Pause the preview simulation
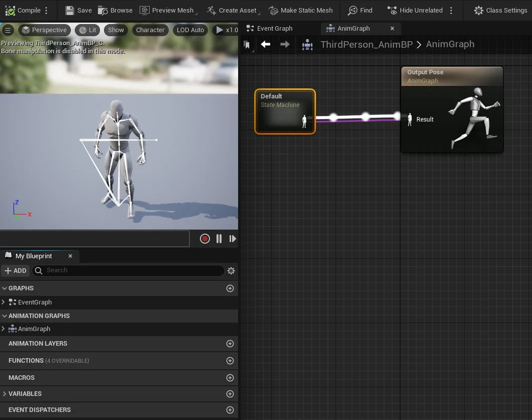 [x=219, y=239]
